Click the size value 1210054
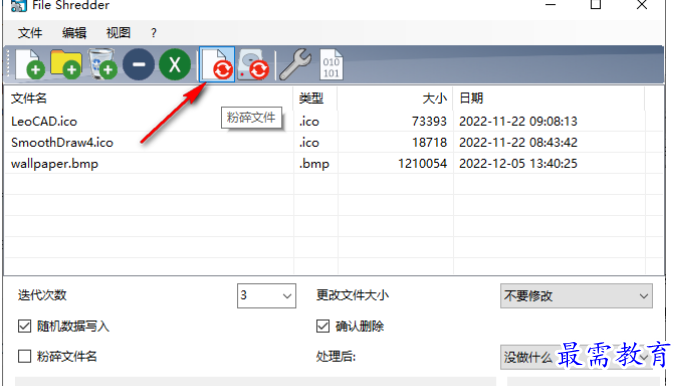The width and height of the screenshot is (679, 386). tap(422, 163)
